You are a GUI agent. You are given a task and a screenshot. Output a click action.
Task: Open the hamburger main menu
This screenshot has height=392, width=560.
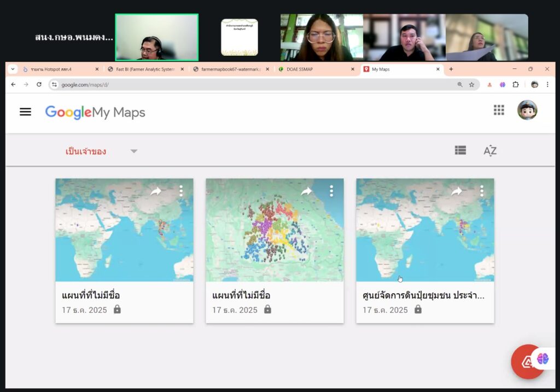point(25,112)
